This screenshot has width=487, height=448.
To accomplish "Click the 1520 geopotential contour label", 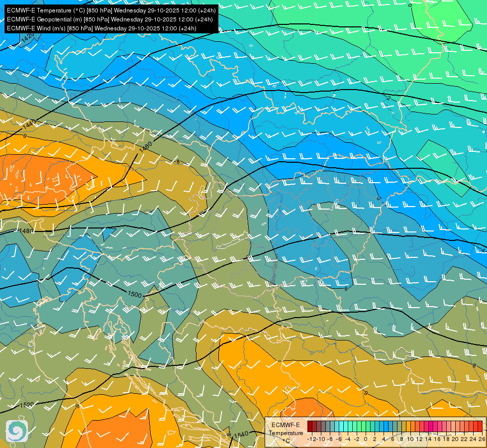I will tap(27, 405).
